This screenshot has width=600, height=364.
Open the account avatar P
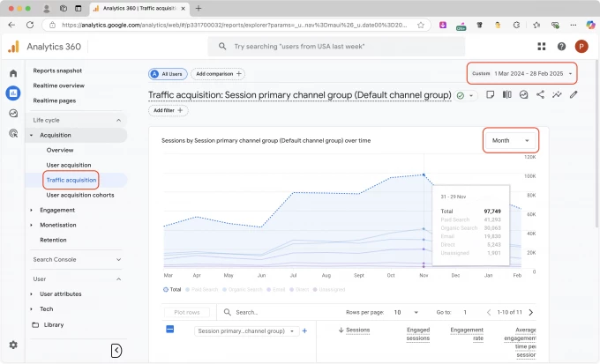[x=581, y=47]
